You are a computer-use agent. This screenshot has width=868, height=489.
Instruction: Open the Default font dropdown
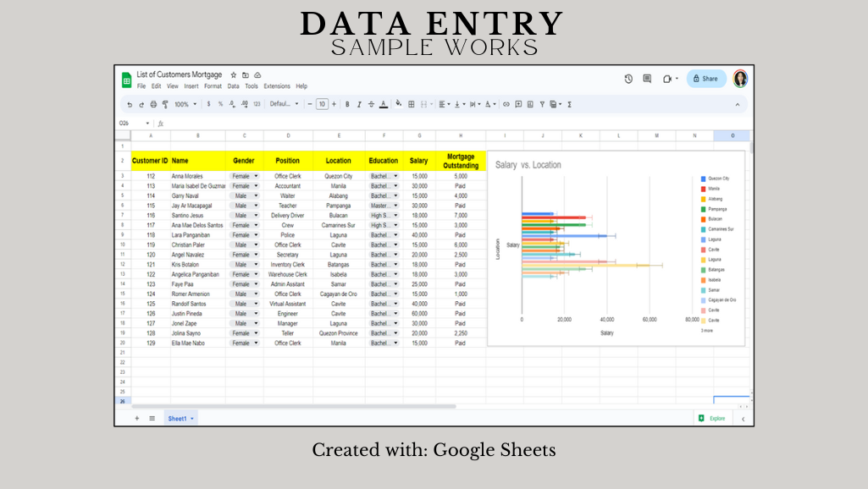click(x=284, y=104)
